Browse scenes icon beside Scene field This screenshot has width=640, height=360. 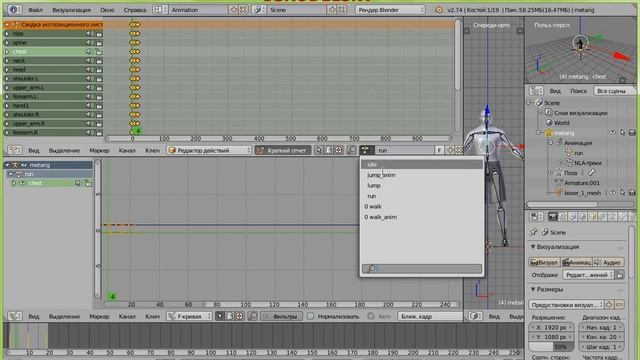[258, 9]
